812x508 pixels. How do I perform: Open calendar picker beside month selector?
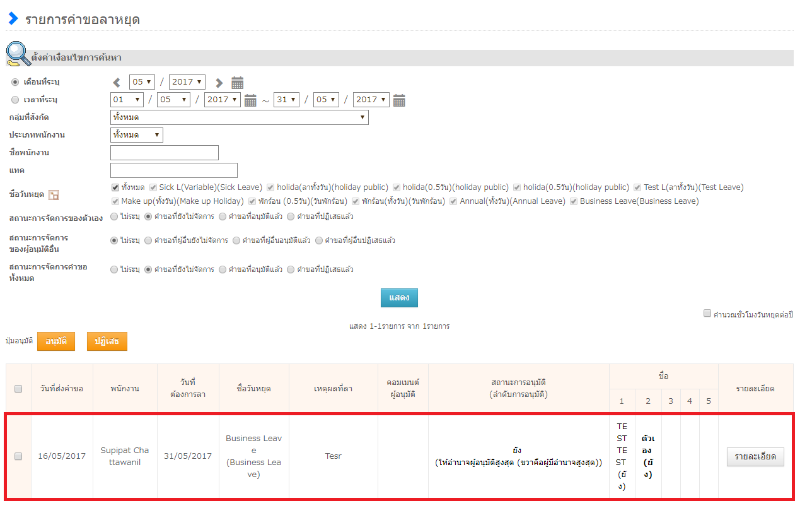[x=238, y=83]
